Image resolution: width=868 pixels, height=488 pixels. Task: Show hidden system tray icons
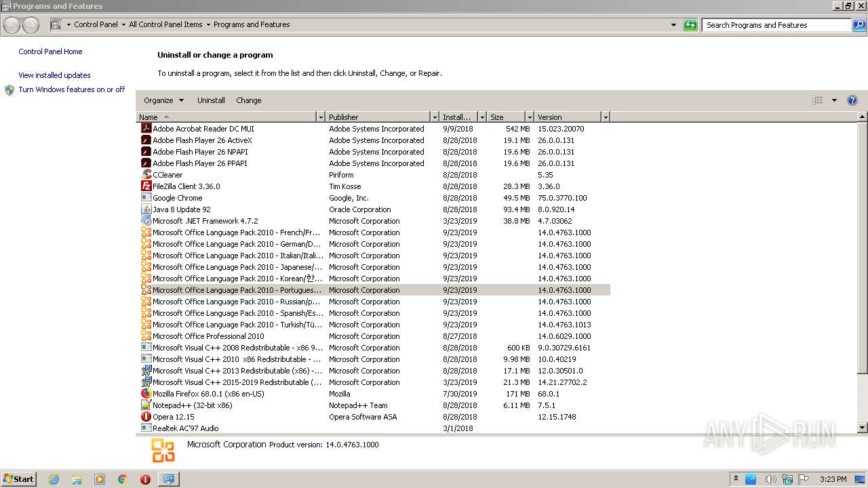(x=736, y=479)
